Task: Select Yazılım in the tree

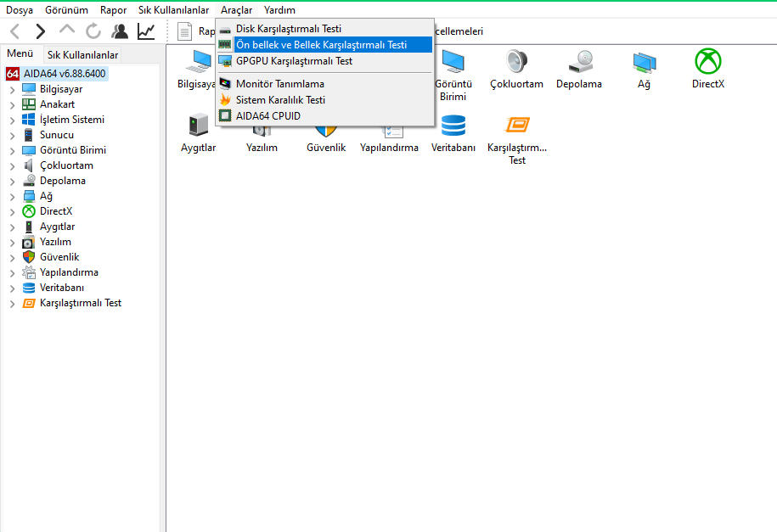Action: click(55, 242)
